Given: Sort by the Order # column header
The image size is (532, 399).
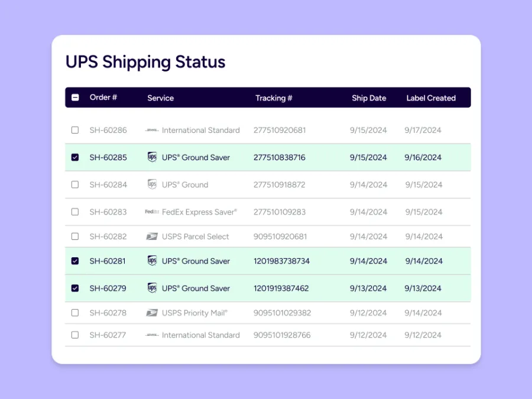Looking at the screenshot, I should point(103,98).
